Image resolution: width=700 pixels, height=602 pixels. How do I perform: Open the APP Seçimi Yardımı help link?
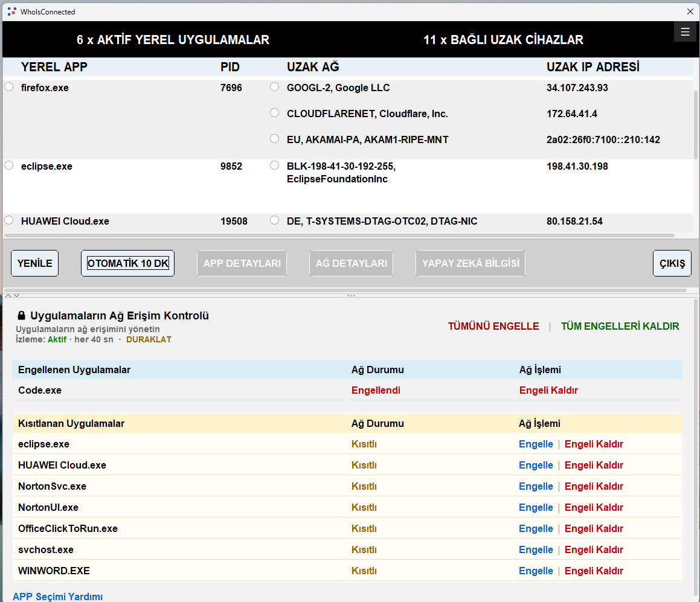(57, 597)
